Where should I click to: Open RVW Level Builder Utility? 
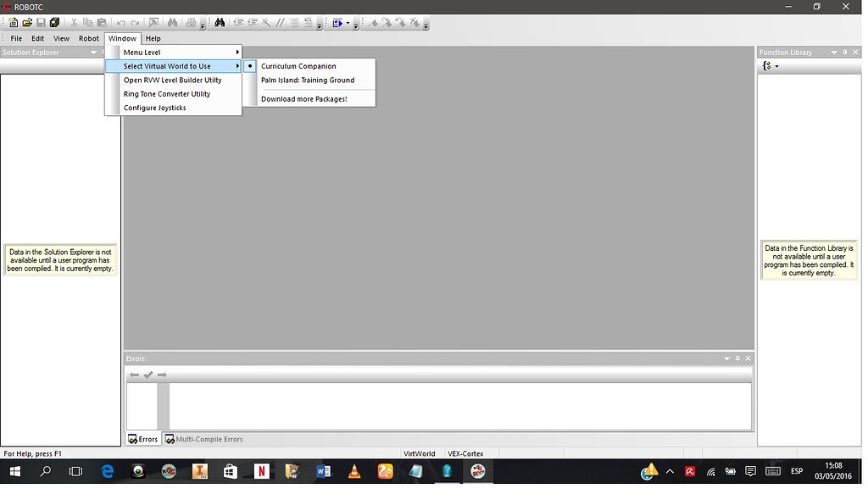(x=172, y=80)
